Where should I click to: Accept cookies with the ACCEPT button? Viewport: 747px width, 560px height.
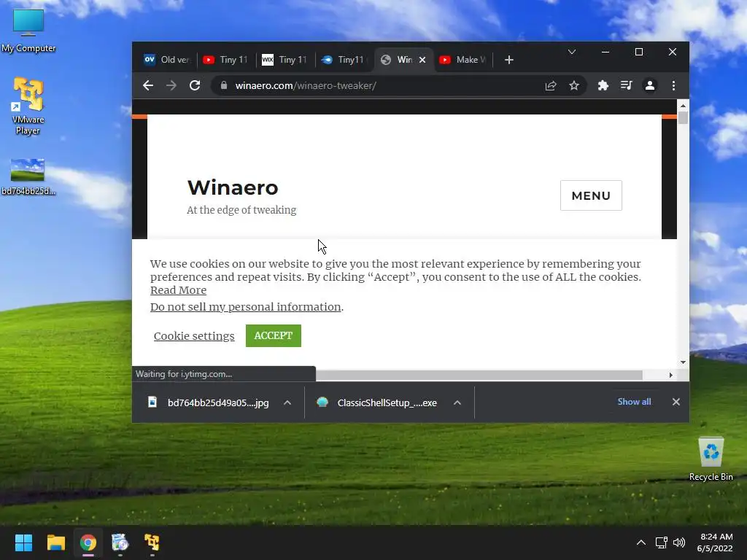pyautogui.click(x=274, y=335)
